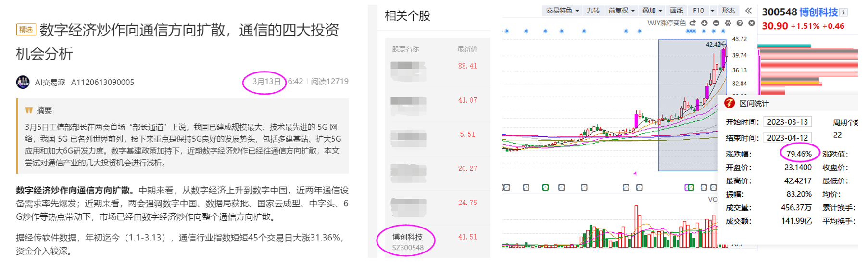
Task: Open the 博创科技 row in related stocks
Action: [437, 242]
